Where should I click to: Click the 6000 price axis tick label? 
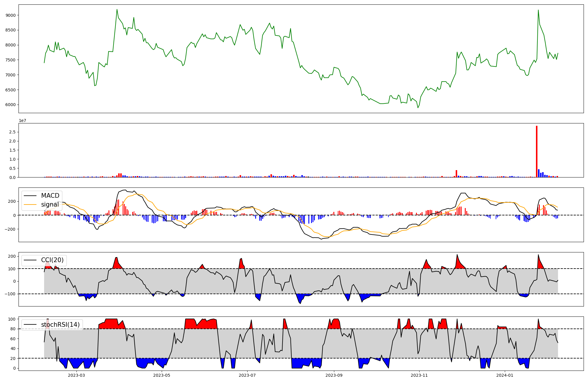point(11,105)
